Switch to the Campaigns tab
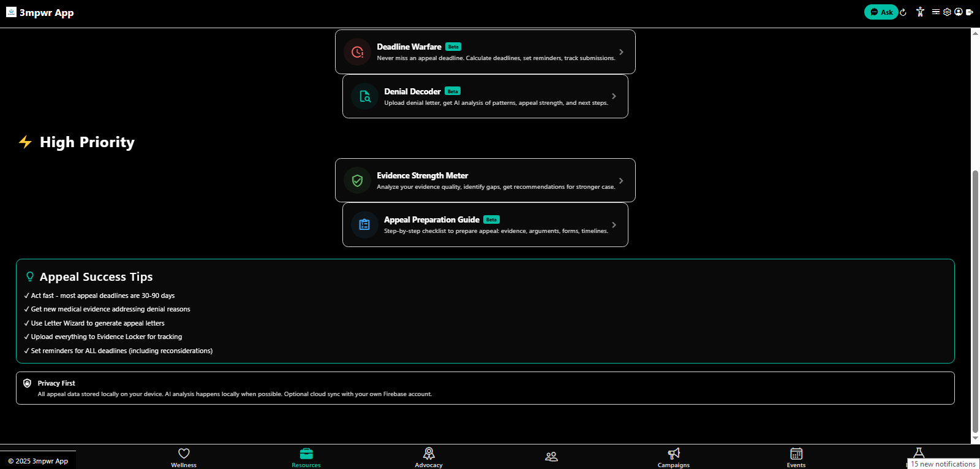The height and width of the screenshot is (469, 980). pyautogui.click(x=674, y=457)
